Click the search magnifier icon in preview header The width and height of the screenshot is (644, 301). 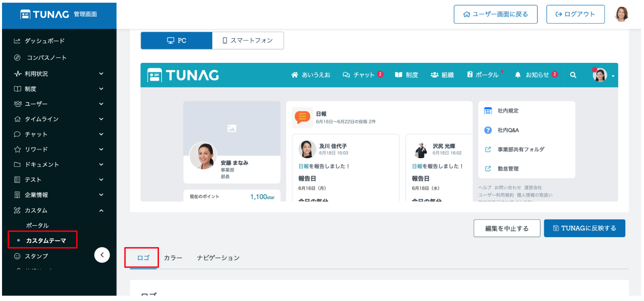(x=573, y=75)
